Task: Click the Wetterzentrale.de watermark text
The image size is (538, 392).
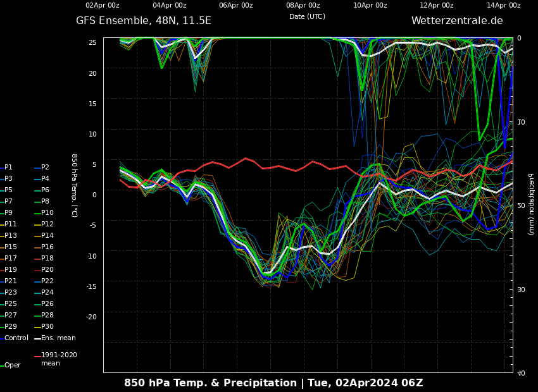Action: [x=456, y=21]
